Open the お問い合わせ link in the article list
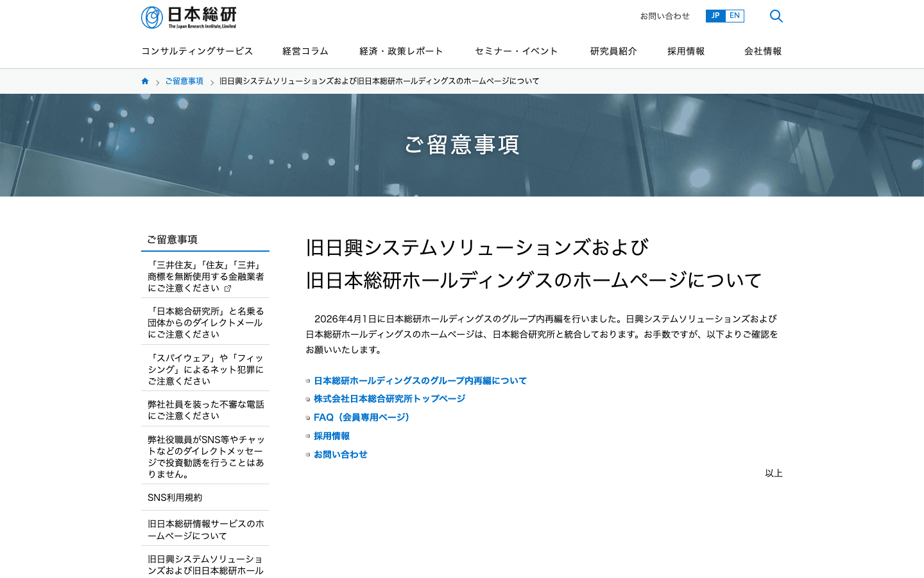 pyautogui.click(x=341, y=455)
